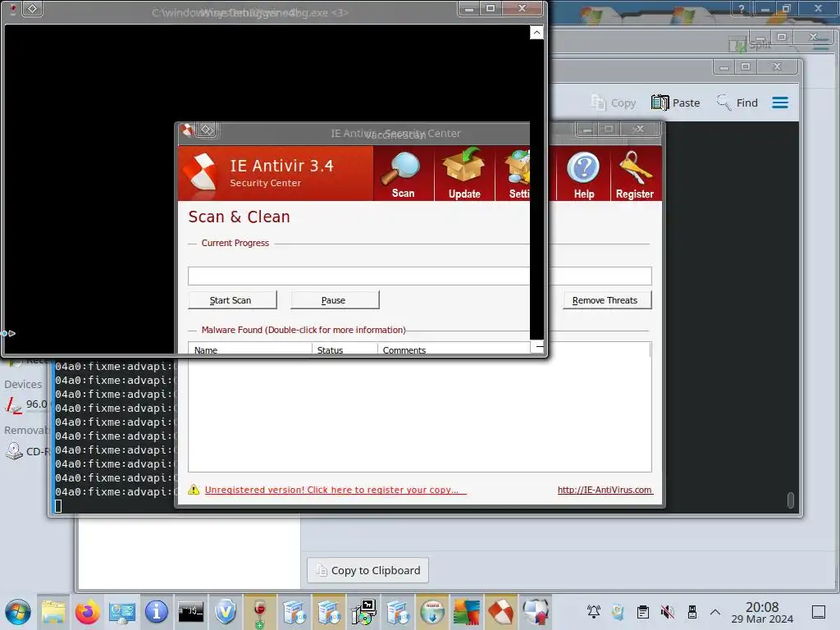The height and width of the screenshot is (630, 840).
Task: Click the Copy to Clipboard button
Action: click(x=367, y=571)
